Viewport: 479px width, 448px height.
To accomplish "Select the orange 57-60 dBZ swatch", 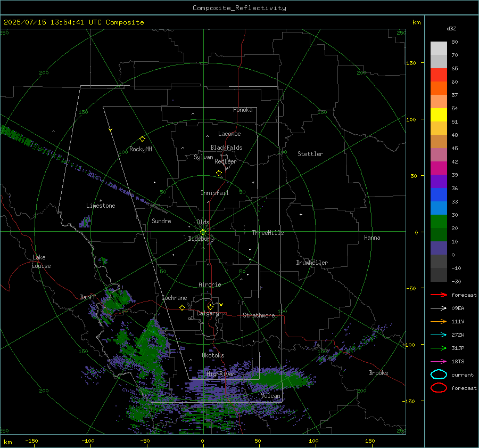I will (439, 88).
